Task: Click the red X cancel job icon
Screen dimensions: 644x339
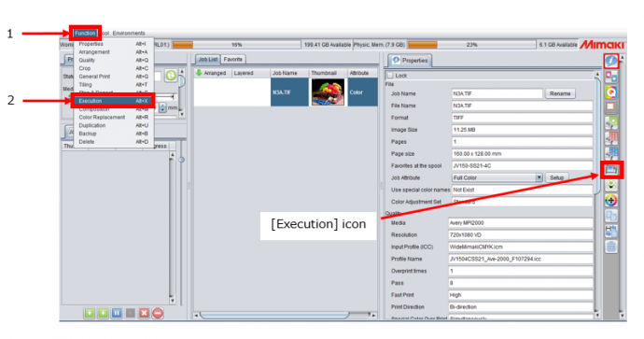Action: point(144,313)
